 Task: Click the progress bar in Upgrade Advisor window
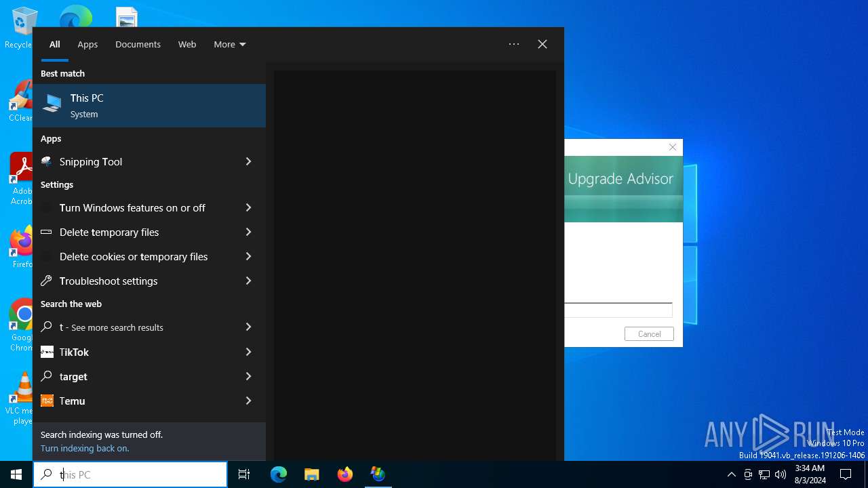[618, 310]
